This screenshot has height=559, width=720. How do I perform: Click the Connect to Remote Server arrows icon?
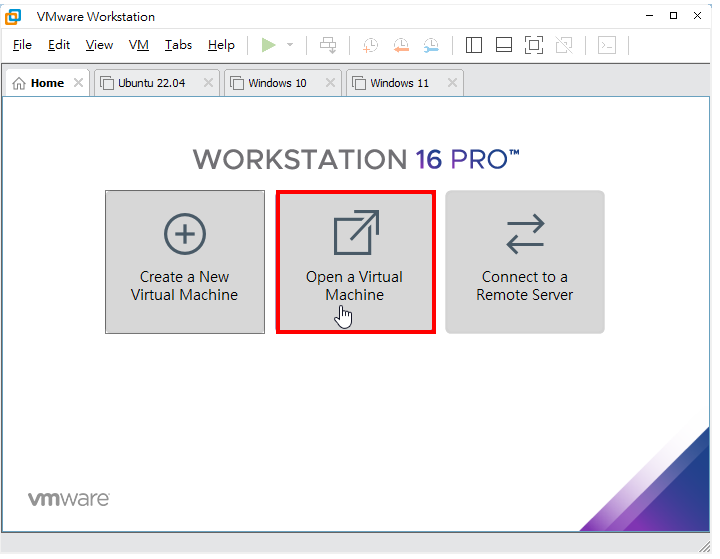coord(525,234)
